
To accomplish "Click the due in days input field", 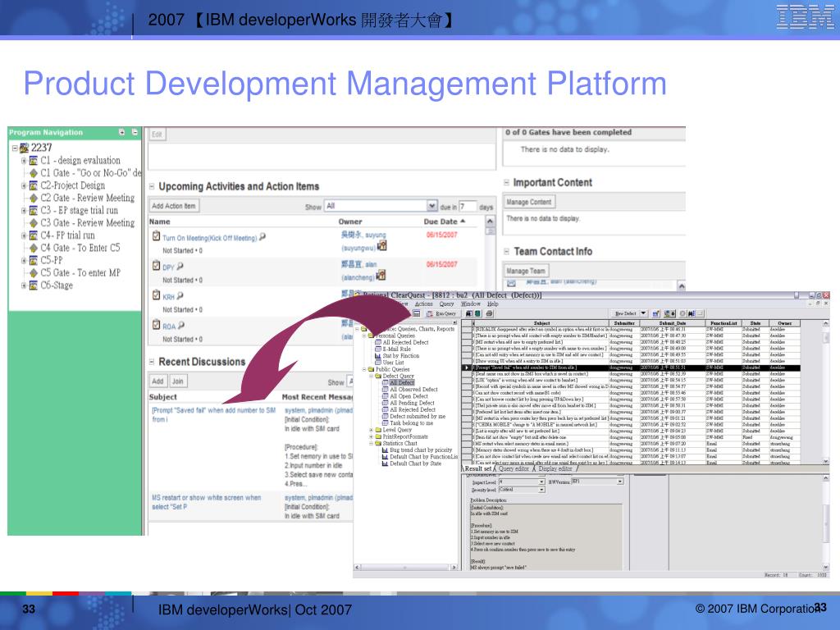I will (467, 206).
